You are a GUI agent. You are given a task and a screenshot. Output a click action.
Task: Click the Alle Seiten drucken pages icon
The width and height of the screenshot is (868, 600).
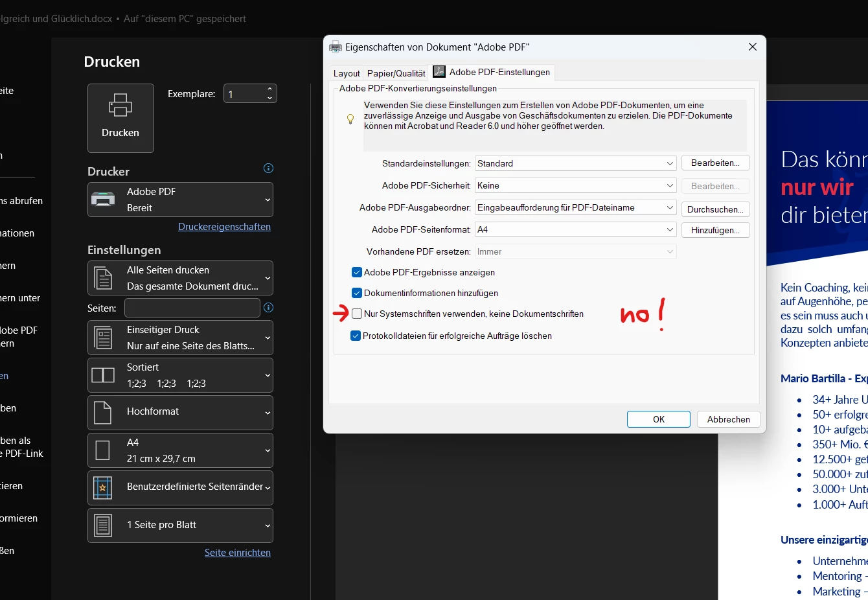pos(103,278)
